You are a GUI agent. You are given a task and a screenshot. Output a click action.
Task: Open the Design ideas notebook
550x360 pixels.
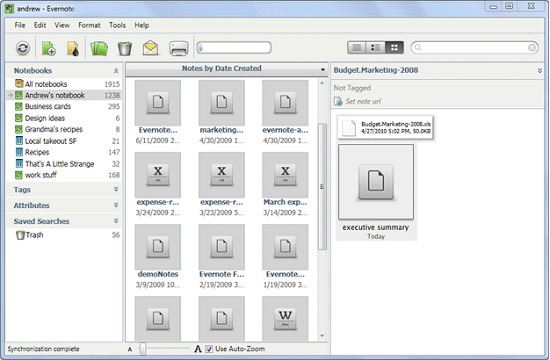pyautogui.click(x=64, y=118)
